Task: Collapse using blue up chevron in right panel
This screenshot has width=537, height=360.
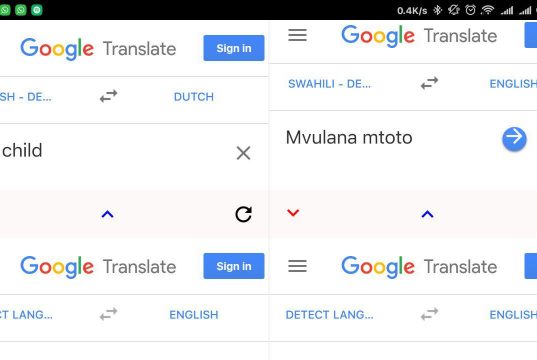Action: 427,214
